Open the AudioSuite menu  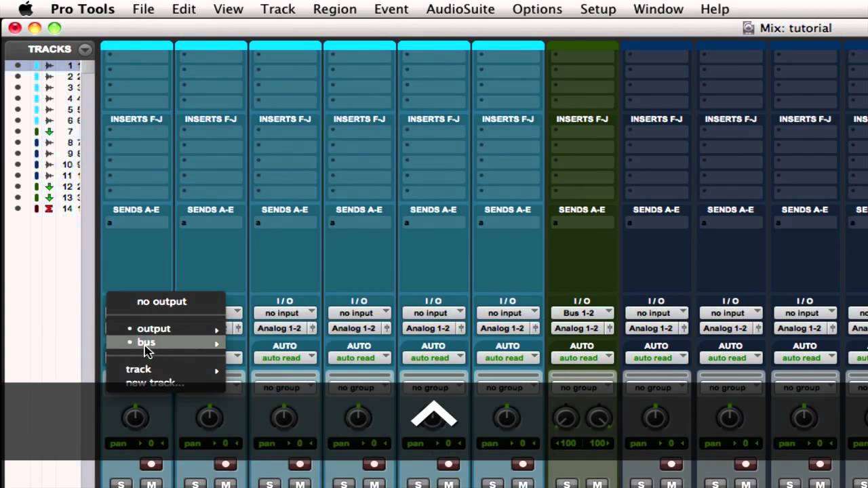[460, 9]
